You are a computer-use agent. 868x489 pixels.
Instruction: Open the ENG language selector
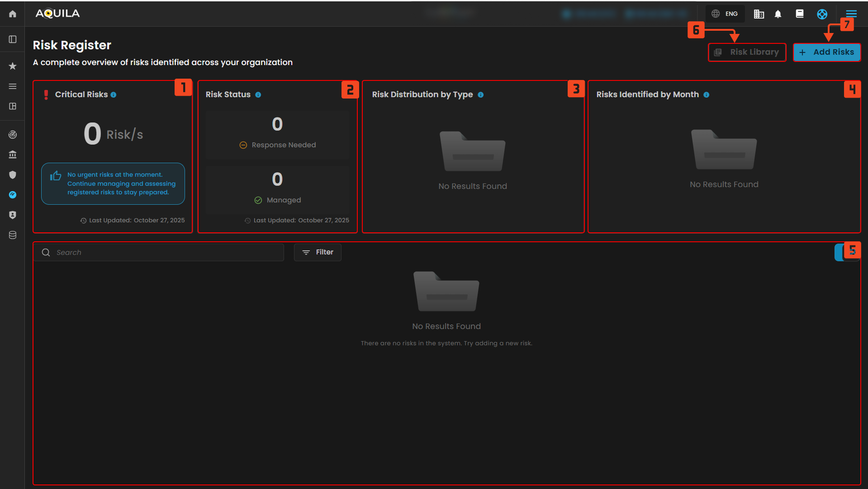[x=725, y=14]
